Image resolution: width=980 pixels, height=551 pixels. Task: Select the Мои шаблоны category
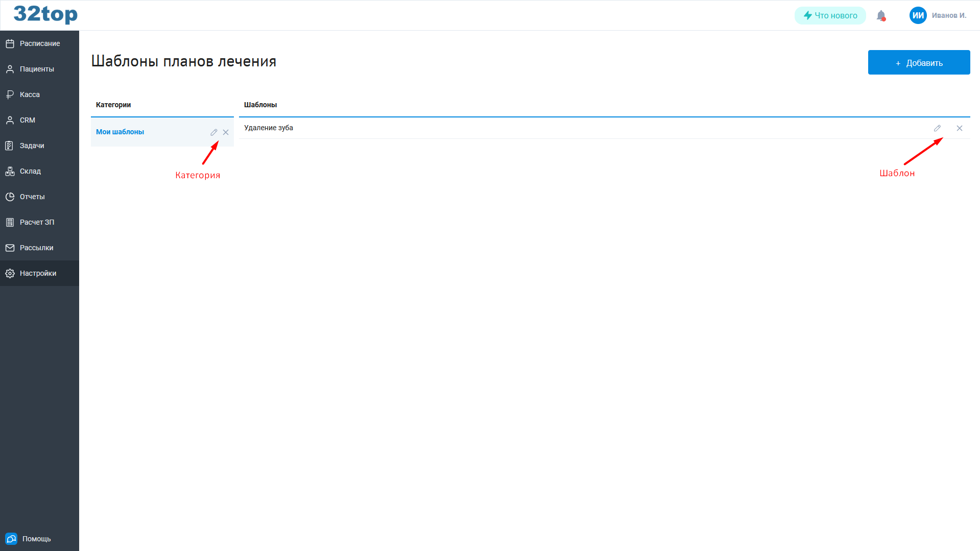(120, 132)
